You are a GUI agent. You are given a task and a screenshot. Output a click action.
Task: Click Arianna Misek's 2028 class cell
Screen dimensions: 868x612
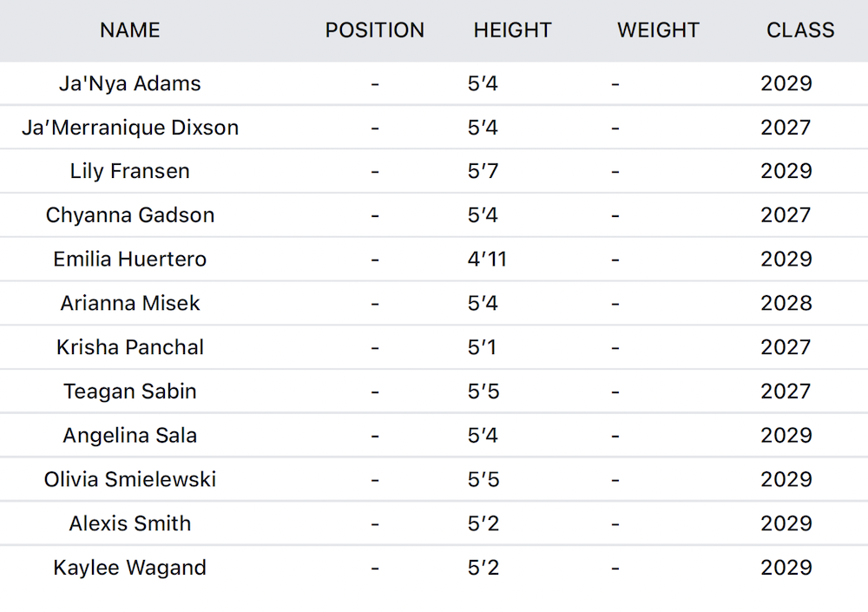tap(786, 303)
